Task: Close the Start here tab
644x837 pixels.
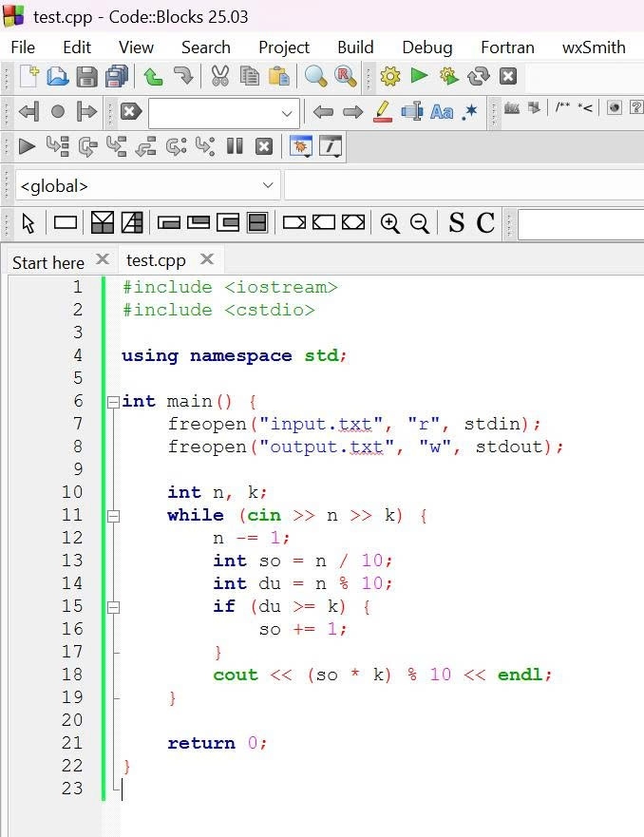Action: pos(103,259)
